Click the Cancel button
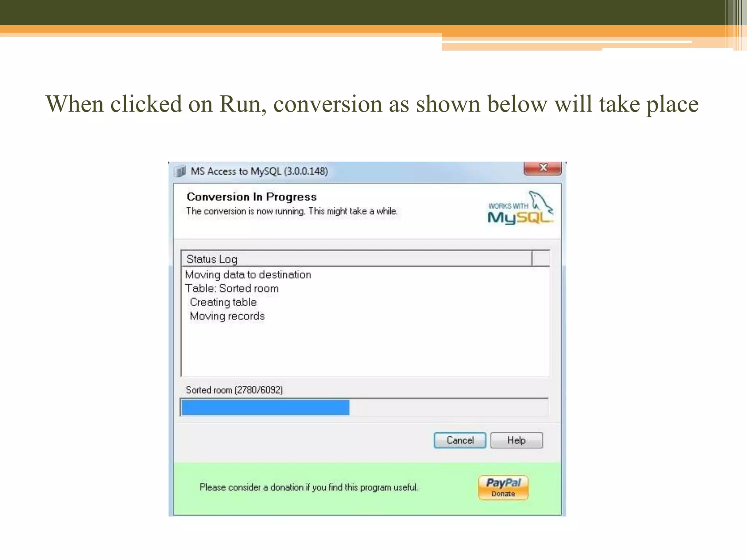The image size is (747, 560). (460, 440)
